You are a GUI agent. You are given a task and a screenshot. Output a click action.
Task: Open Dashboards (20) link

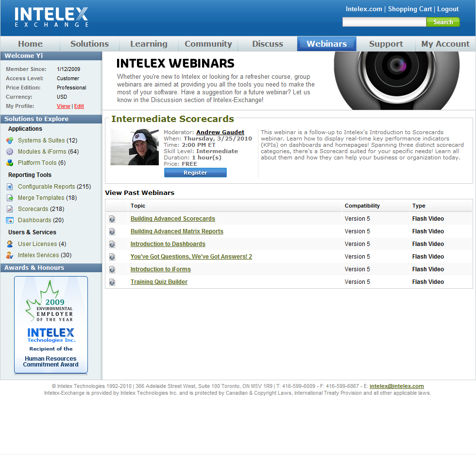[x=41, y=220]
